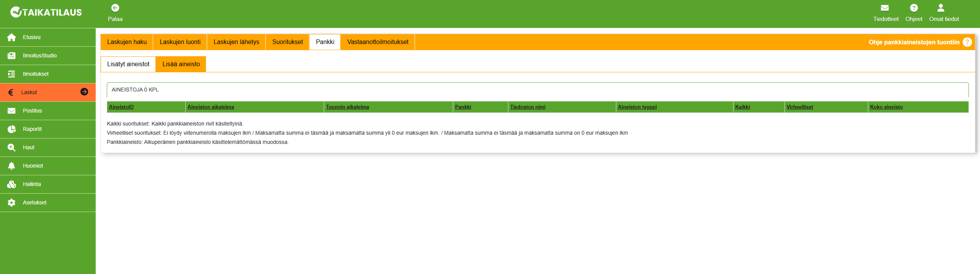Open Omat tiedot user icon
980x274 pixels.
(941, 8)
